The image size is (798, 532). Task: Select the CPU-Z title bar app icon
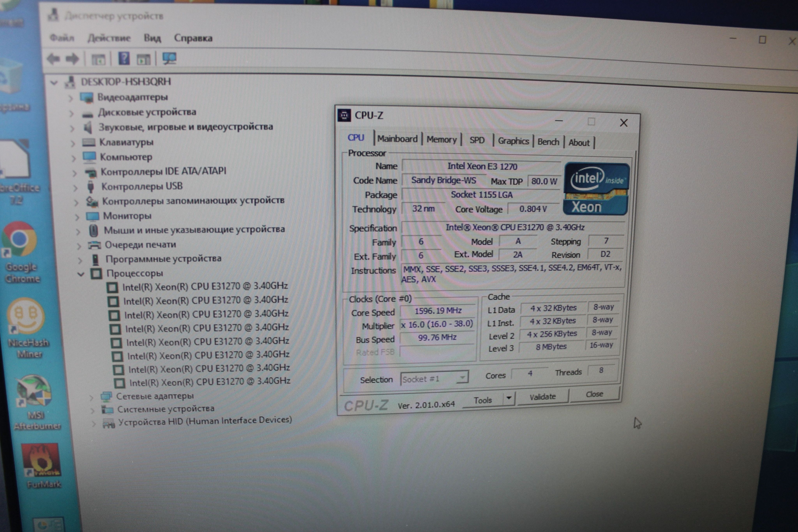tap(344, 115)
